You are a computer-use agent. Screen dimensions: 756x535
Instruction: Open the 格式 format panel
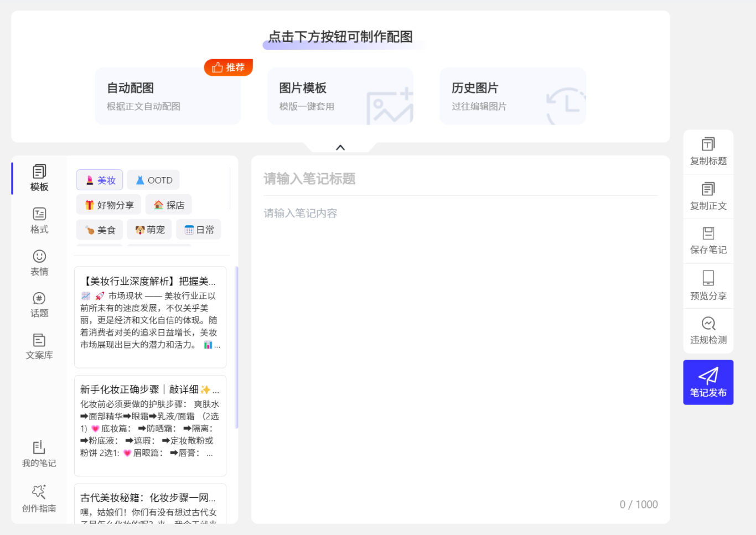(39, 221)
